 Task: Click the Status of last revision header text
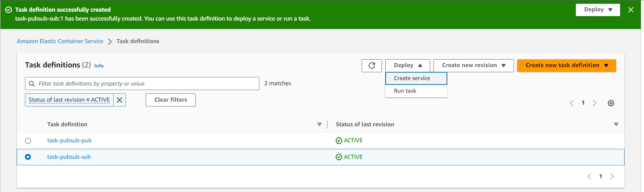(365, 125)
